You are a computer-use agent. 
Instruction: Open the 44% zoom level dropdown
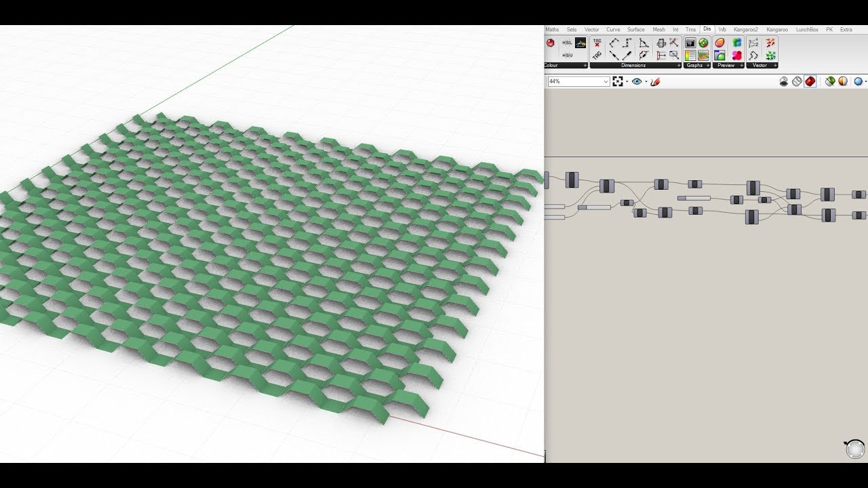click(x=606, y=81)
